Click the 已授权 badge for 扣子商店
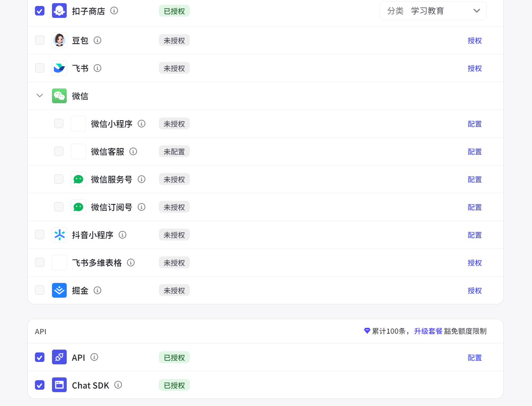532x406 pixels. tap(174, 11)
